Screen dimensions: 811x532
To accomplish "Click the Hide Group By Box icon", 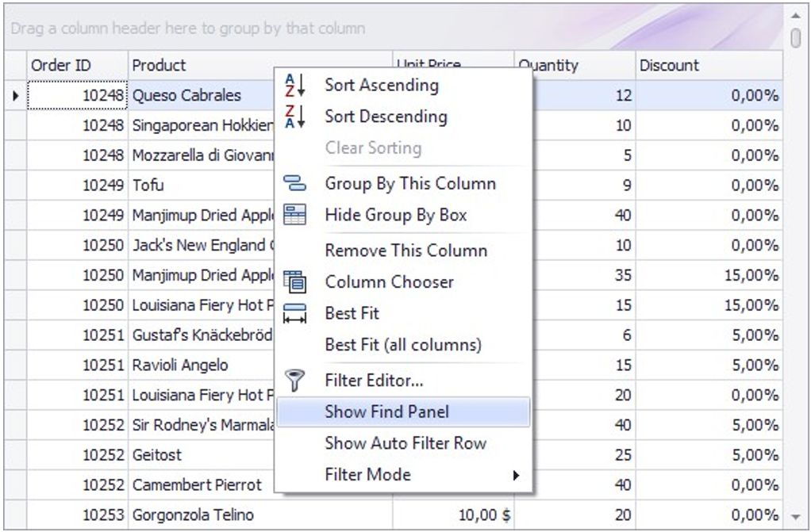I will (294, 215).
